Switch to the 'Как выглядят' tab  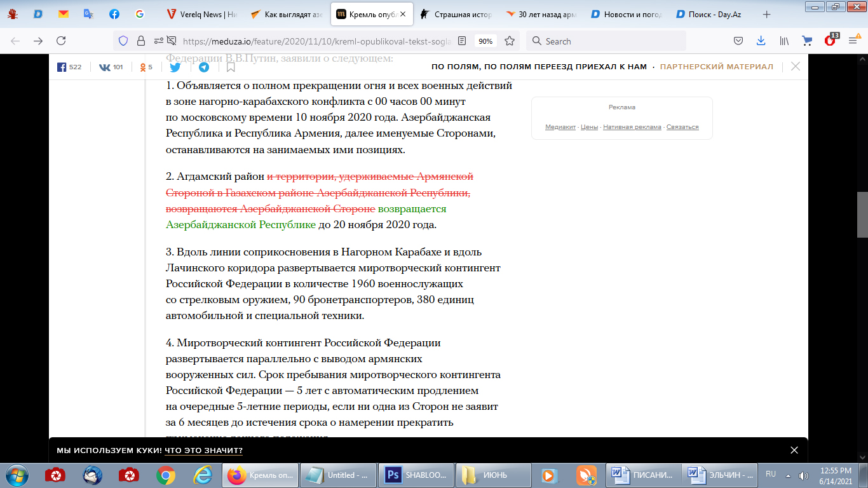287,14
